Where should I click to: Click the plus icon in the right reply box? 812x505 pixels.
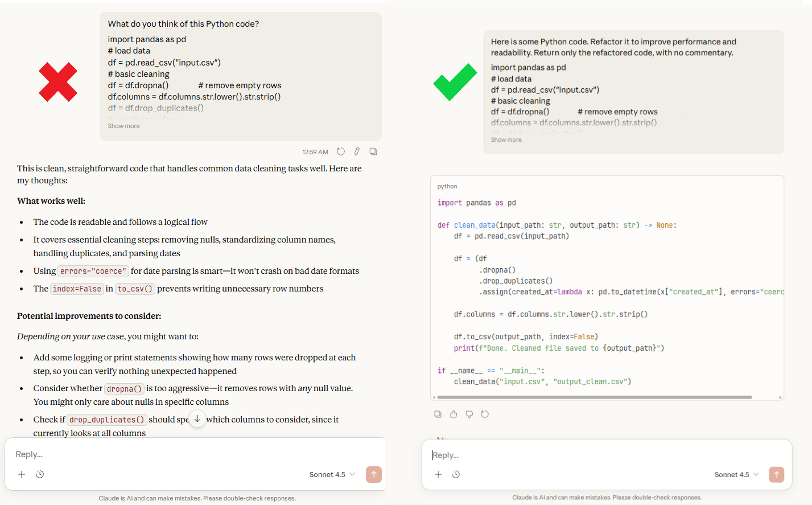(x=438, y=474)
